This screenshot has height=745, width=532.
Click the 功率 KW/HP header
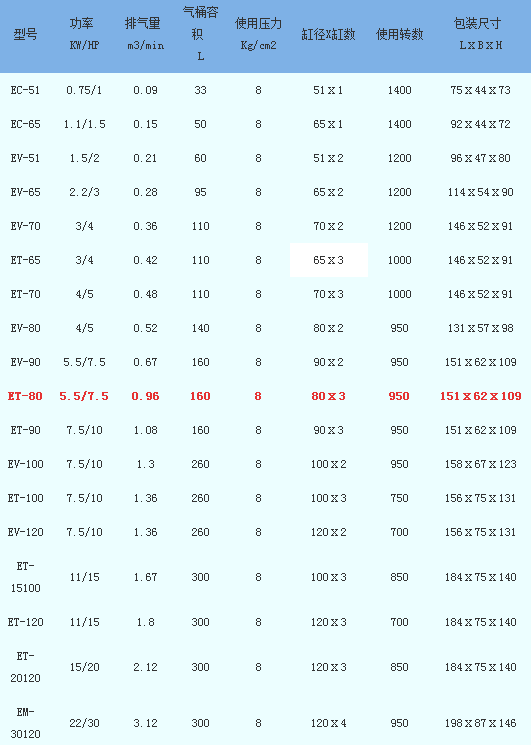point(84,34)
